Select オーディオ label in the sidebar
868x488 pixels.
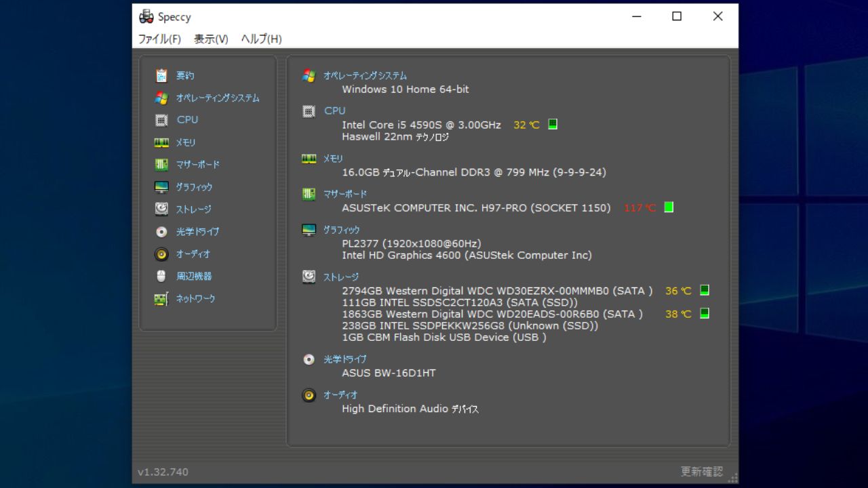(x=193, y=254)
